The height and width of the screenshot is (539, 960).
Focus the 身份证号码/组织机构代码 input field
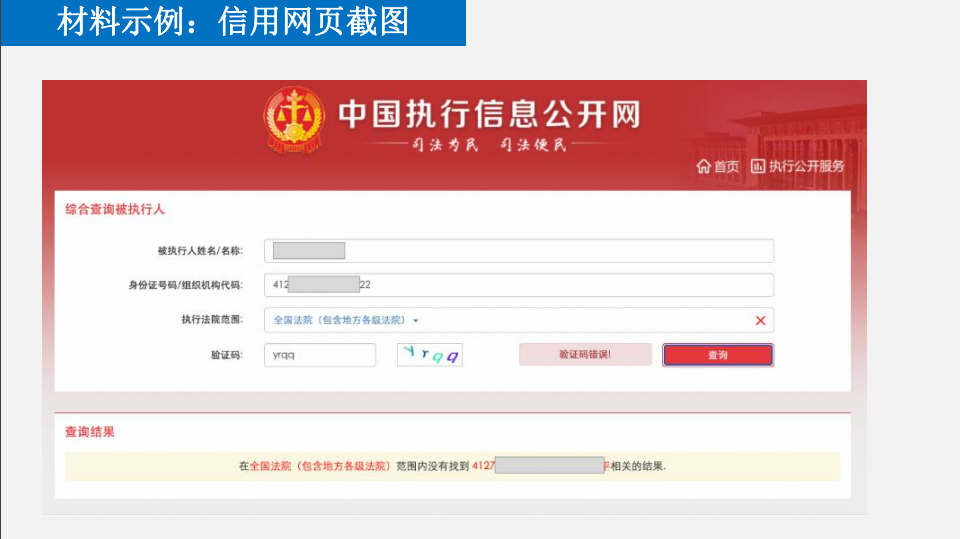point(519,285)
